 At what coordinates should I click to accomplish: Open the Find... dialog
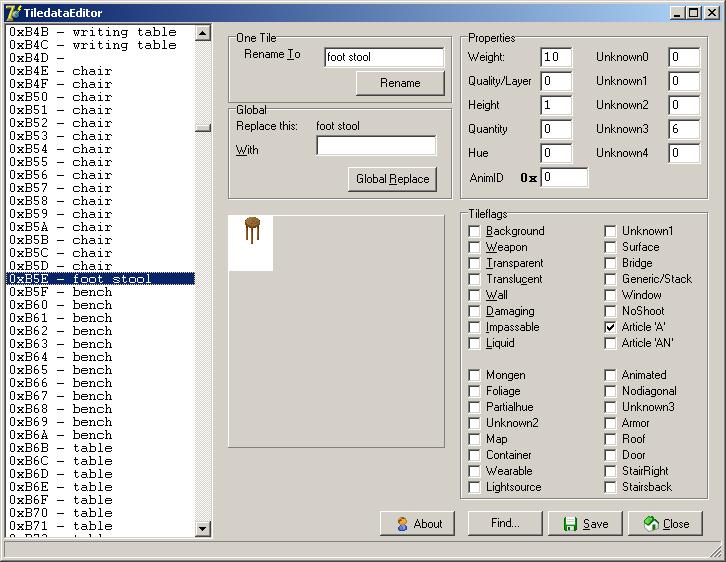(505, 523)
